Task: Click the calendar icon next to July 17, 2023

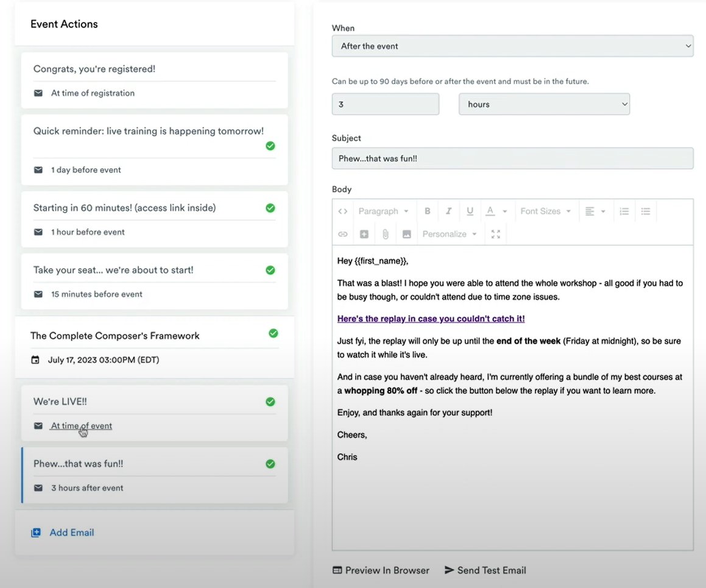Action: pyautogui.click(x=35, y=360)
